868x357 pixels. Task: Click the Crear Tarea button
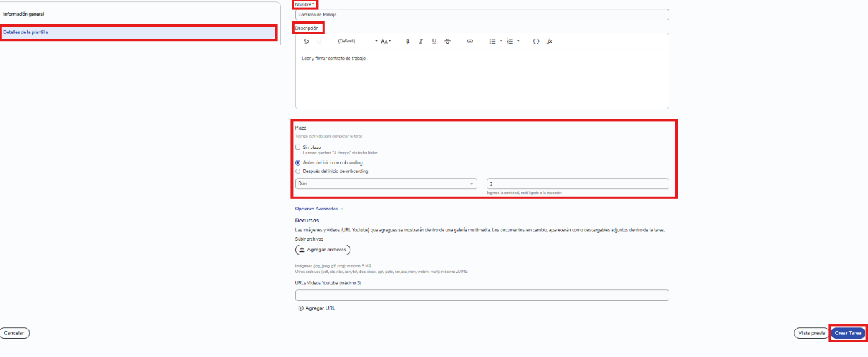848,333
